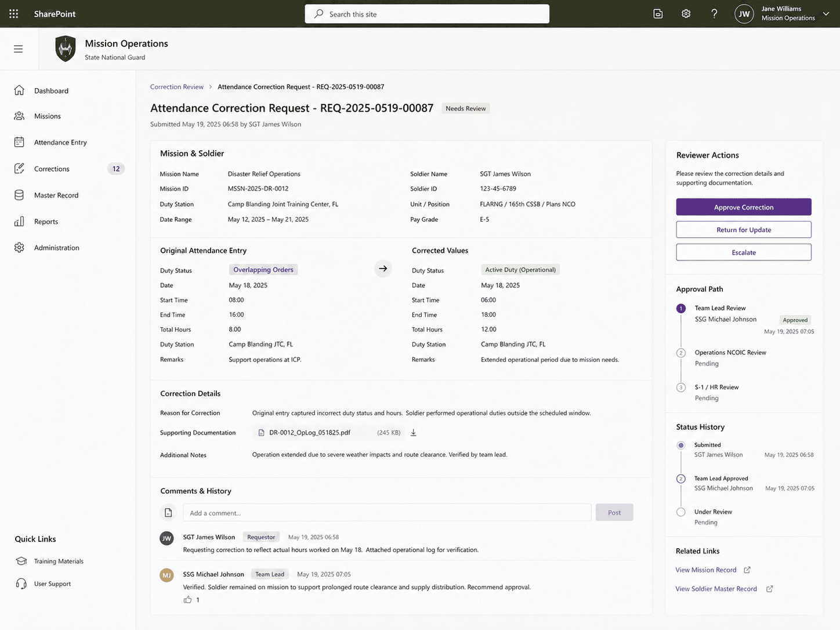Click the saved items icon in the header
The height and width of the screenshot is (630, 840).
coord(658,14)
